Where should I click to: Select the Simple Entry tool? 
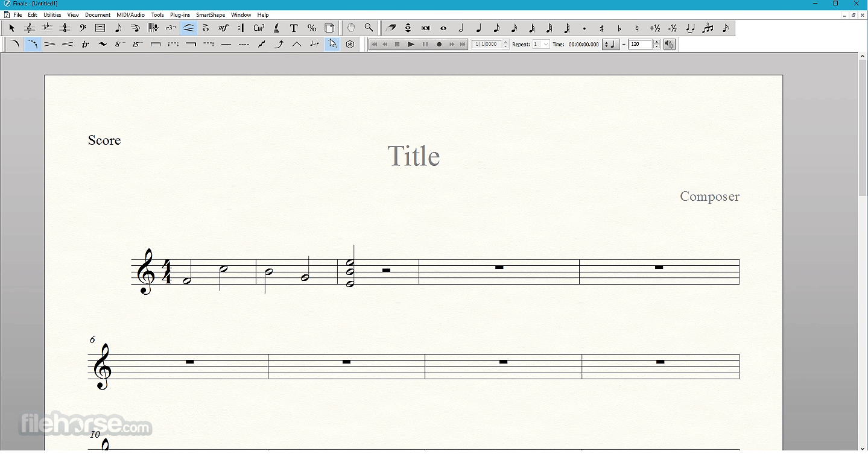[x=118, y=28]
